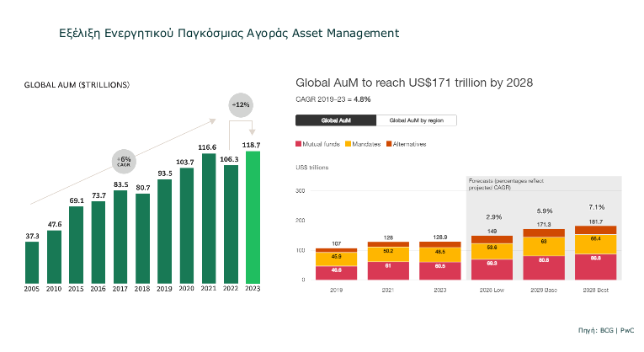
Task: Click the red Mutual funds legend swatch
Action: [x=298, y=144]
